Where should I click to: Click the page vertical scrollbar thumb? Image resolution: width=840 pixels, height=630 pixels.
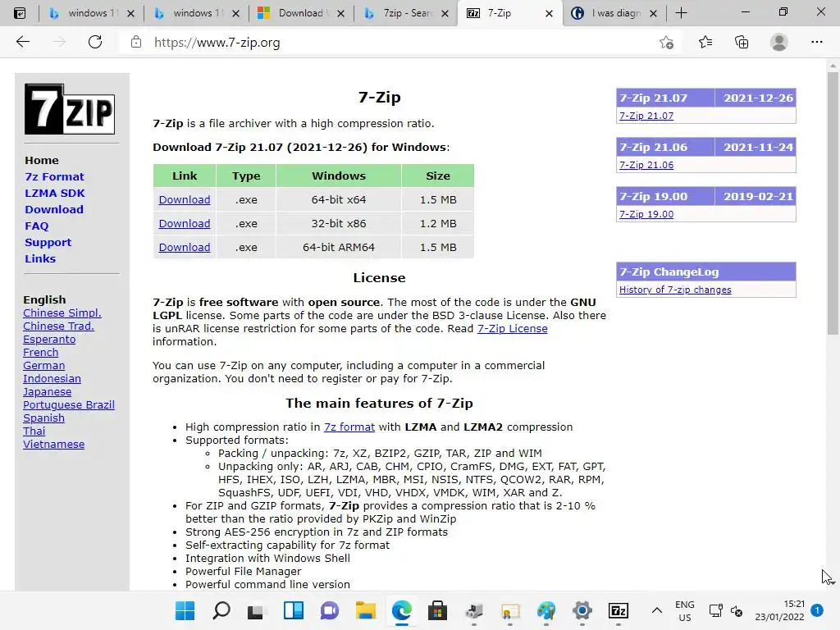point(832,203)
